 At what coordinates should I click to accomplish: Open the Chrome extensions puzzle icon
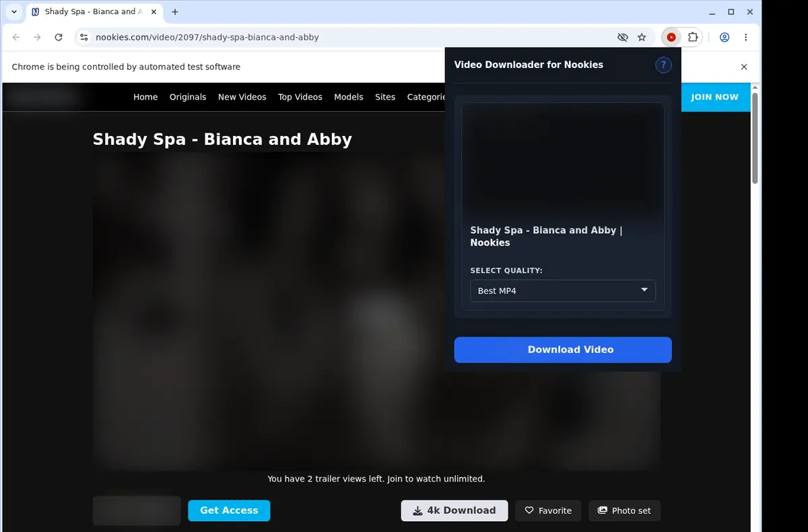tap(692, 38)
